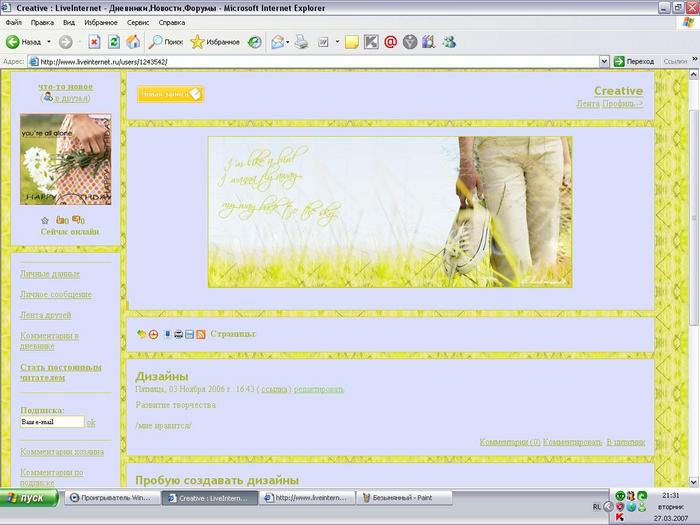Click the yellow sticky note toolbar icon

coord(352,42)
